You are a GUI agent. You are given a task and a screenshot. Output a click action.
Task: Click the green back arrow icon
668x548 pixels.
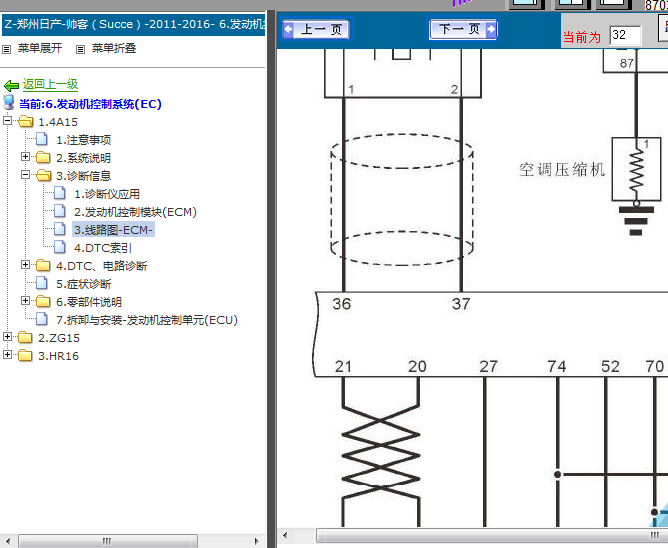(x=11, y=85)
